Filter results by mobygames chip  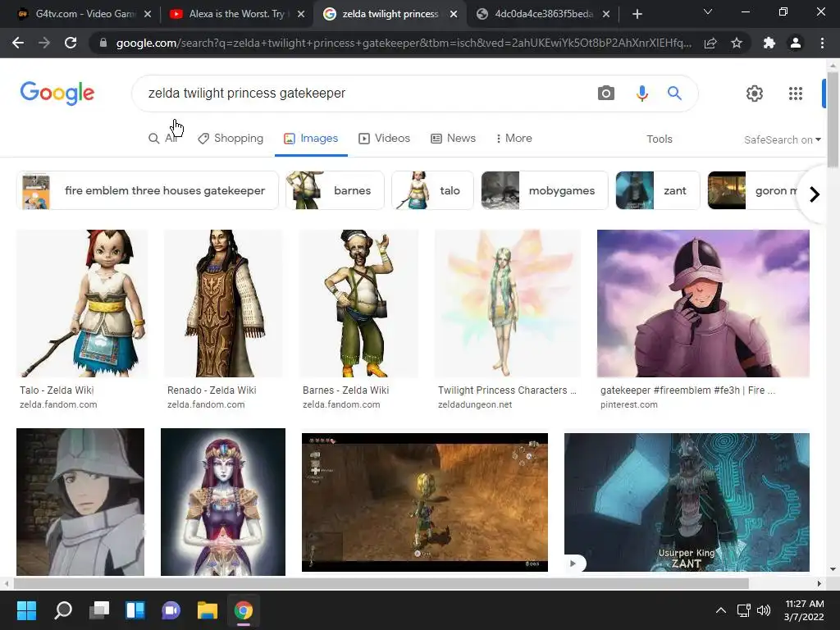(545, 190)
